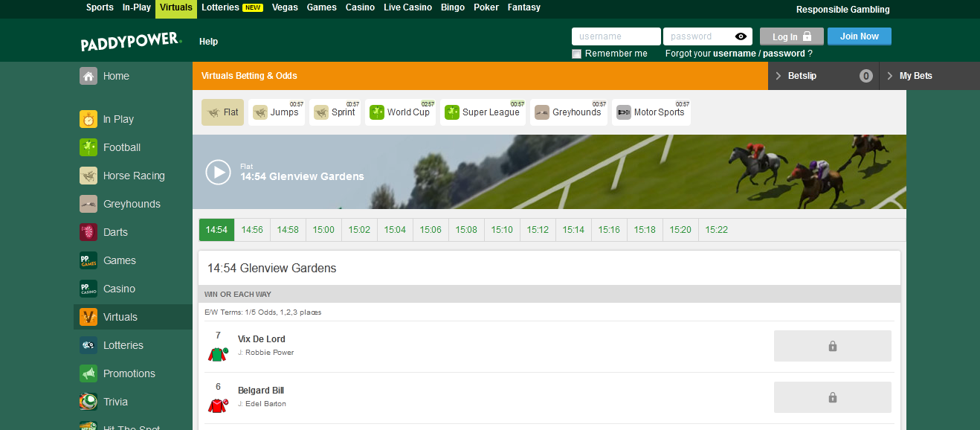Click the forgot username link
The height and width of the screenshot is (430, 980).
[735, 54]
